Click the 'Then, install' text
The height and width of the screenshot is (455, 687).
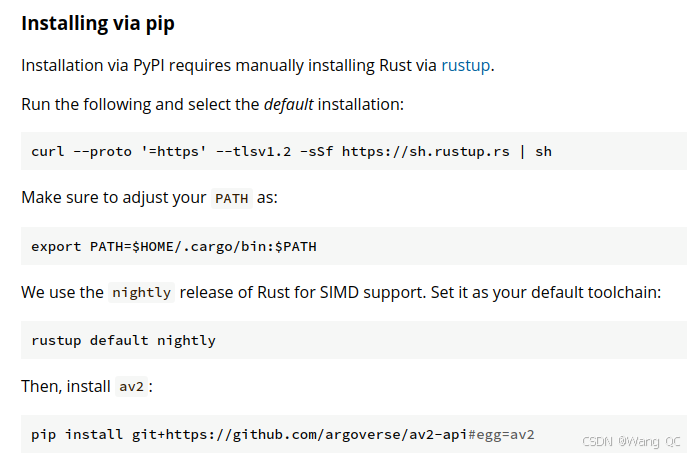[x=66, y=387]
